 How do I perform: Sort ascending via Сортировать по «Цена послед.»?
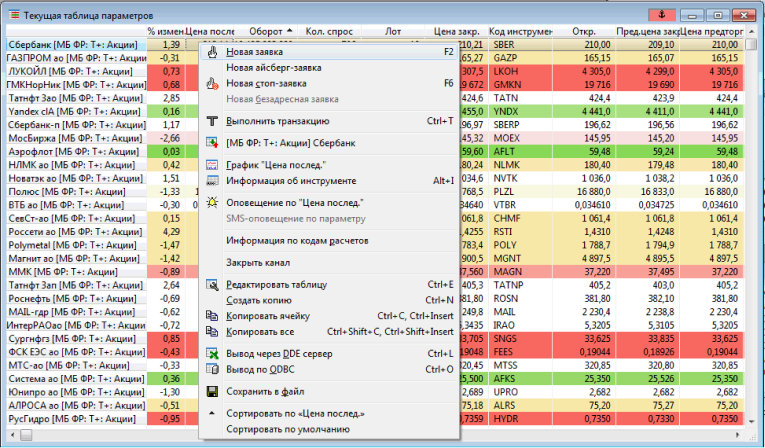[295, 414]
